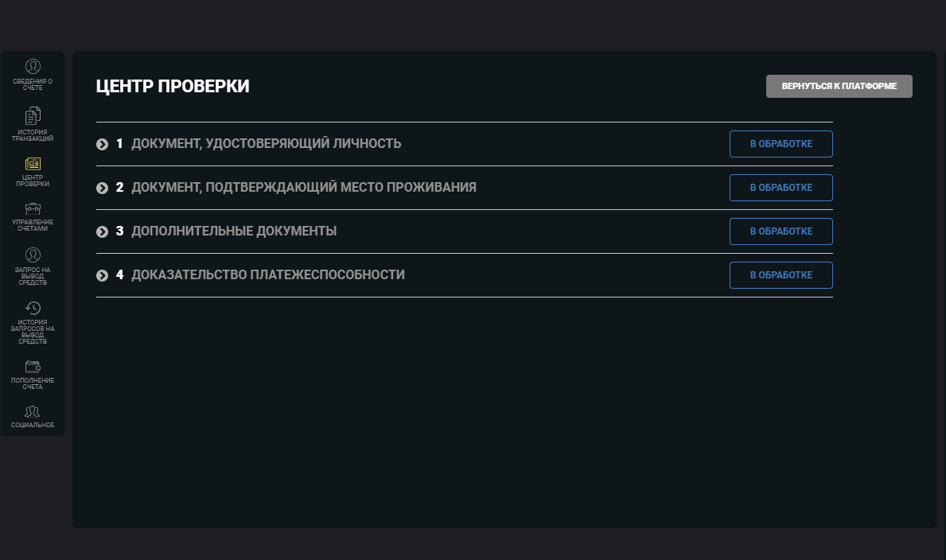Expand section 1 chevron for identity document

coord(102,144)
